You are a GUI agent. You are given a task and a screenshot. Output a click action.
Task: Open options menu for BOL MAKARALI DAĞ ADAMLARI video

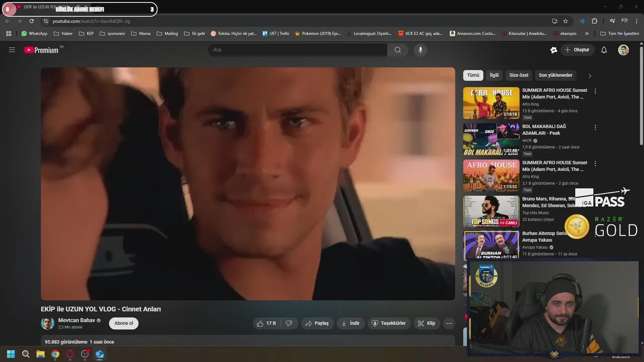click(595, 127)
